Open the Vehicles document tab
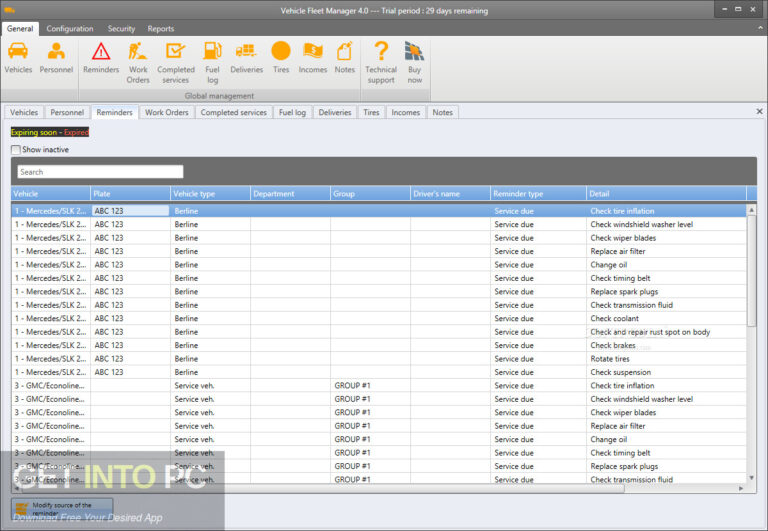The image size is (768, 531). (24, 112)
